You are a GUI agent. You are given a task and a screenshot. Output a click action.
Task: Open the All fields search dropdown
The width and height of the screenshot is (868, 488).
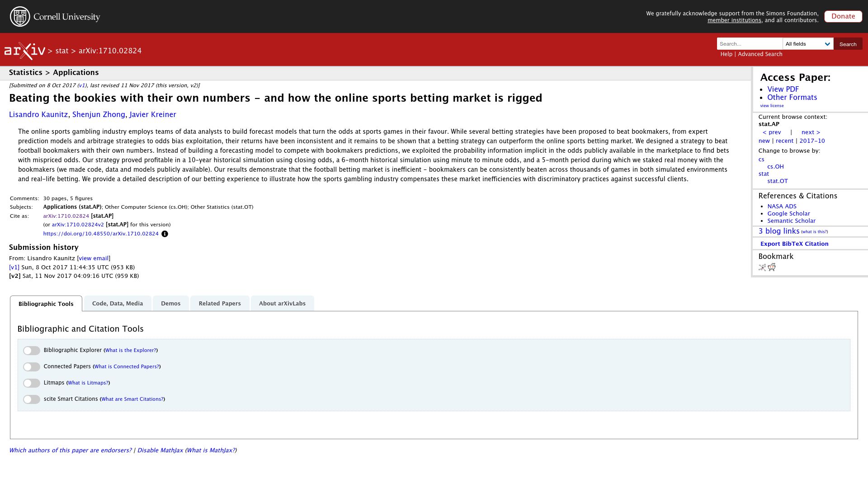(x=808, y=44)
